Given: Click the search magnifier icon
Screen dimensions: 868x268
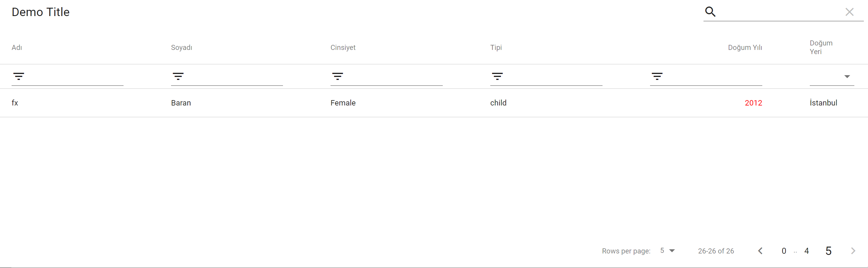Looking at the screenshot, I should pos(710,12).
